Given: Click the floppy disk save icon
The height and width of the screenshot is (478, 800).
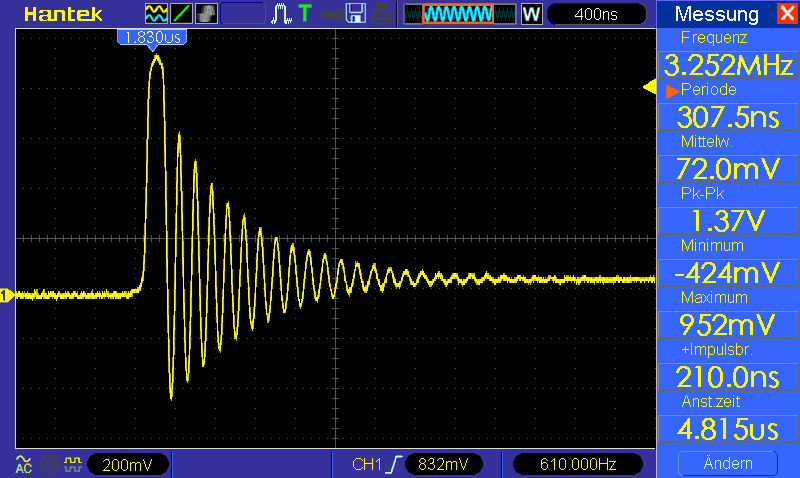Looking at the screenshot, I should (x=355, y=13).
